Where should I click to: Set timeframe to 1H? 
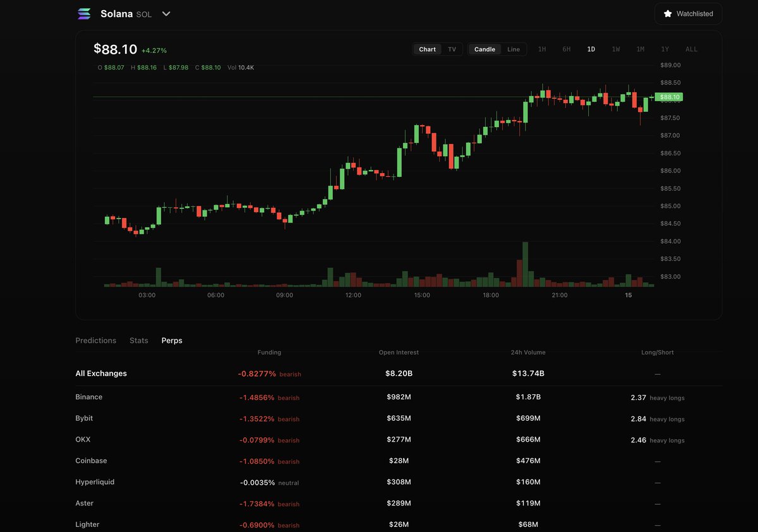tap(542, 49)
